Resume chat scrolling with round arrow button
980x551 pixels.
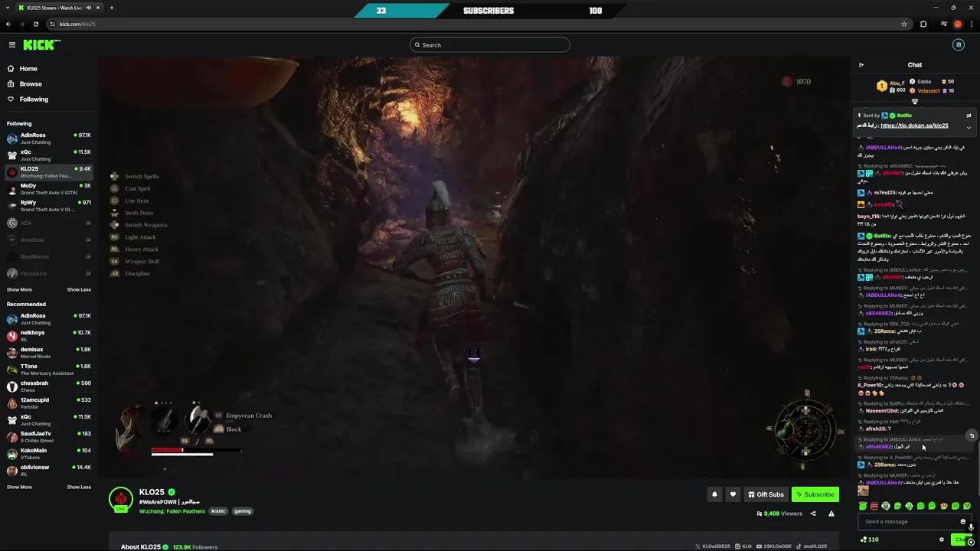972,436
